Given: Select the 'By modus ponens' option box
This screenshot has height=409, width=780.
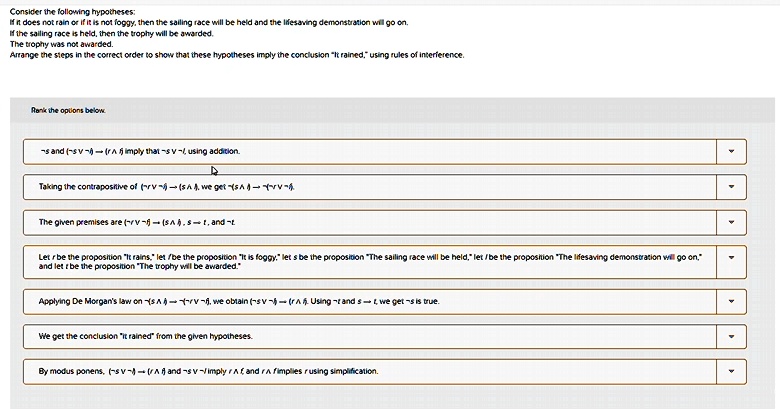Looking at the screenshot, I should tap(370, 371).
